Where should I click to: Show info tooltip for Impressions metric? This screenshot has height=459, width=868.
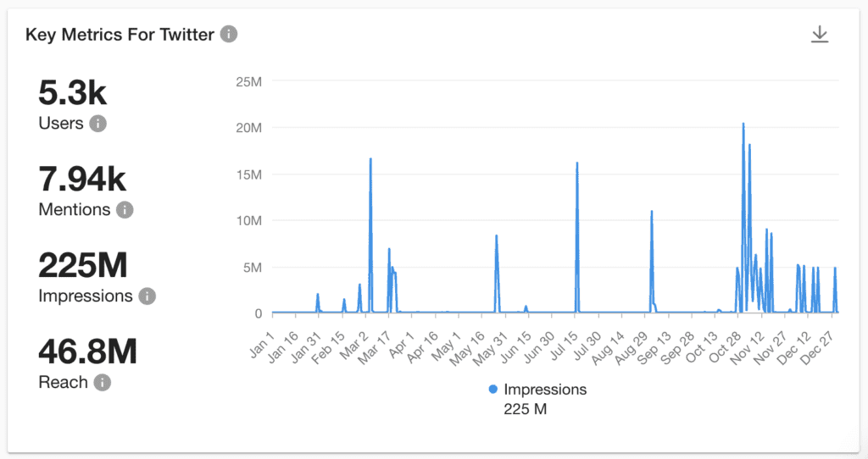click(147, 296)
